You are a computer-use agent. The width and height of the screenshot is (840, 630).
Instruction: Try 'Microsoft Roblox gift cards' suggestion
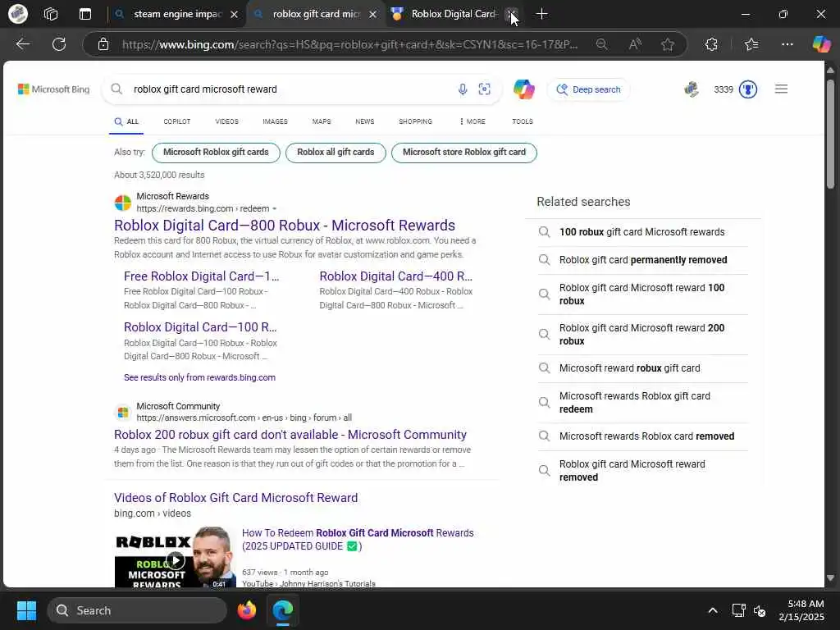click(x=216, y=152)
